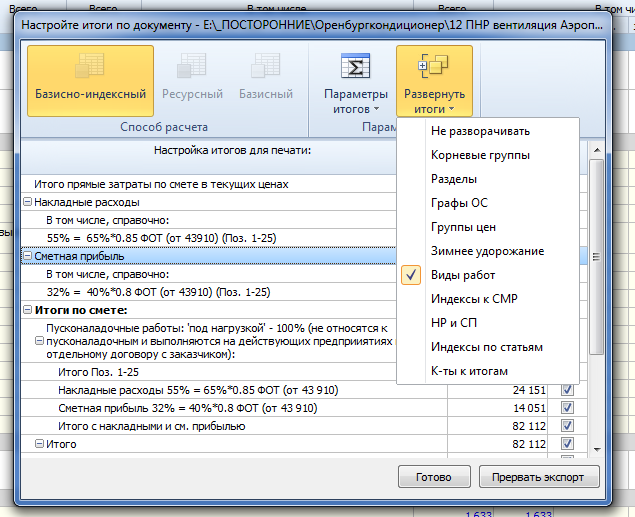Viewport: 635px width, 517px height.
Task: Uncheck the box for the Итого 82 112 row
Action: click(x=567, y=444)
